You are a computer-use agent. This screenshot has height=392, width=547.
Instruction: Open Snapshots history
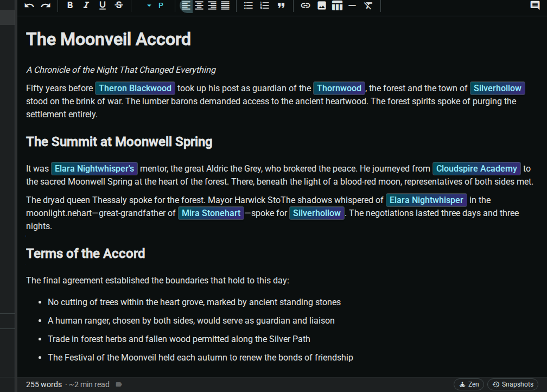(x=513, y=384)
